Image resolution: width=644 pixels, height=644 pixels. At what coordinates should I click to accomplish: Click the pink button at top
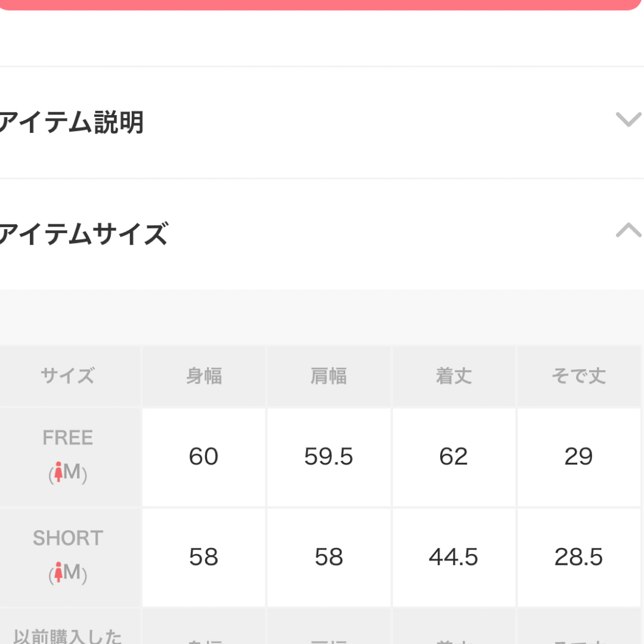(x=320, y=5)
